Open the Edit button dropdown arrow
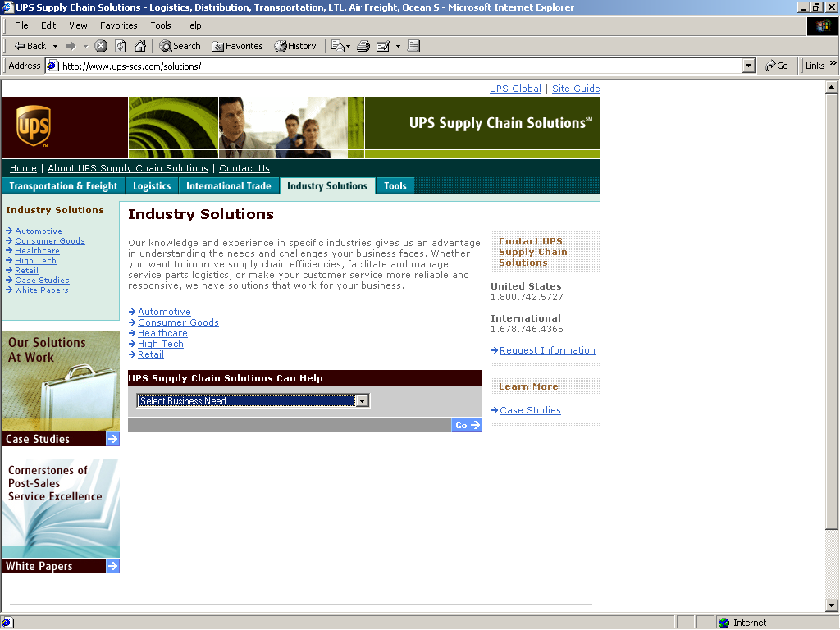Screen dimensions: 840x630 coord(398,46)
